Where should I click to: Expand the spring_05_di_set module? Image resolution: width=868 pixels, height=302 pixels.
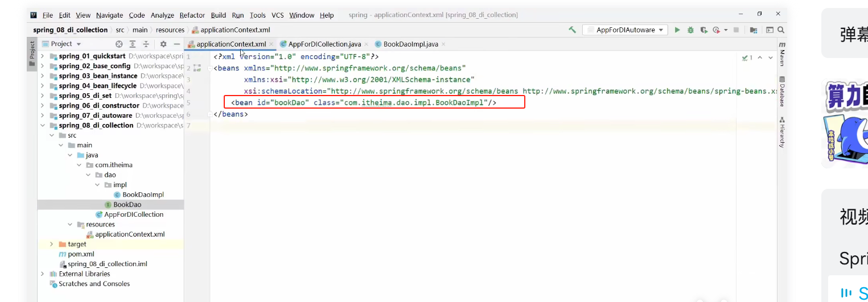coord(42,96)
